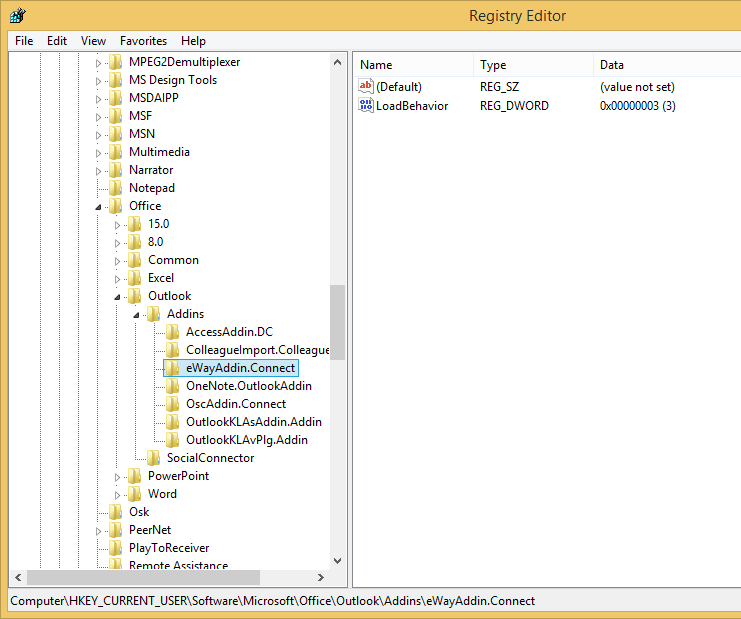
Task: Select the Word key label
Action: click(x=162, y=494)
